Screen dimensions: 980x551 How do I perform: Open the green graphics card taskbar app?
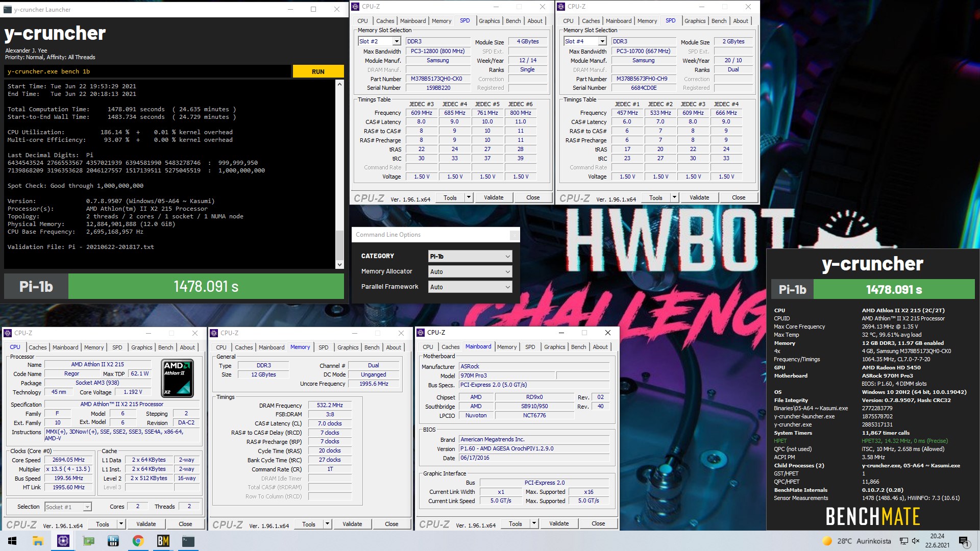88,541
